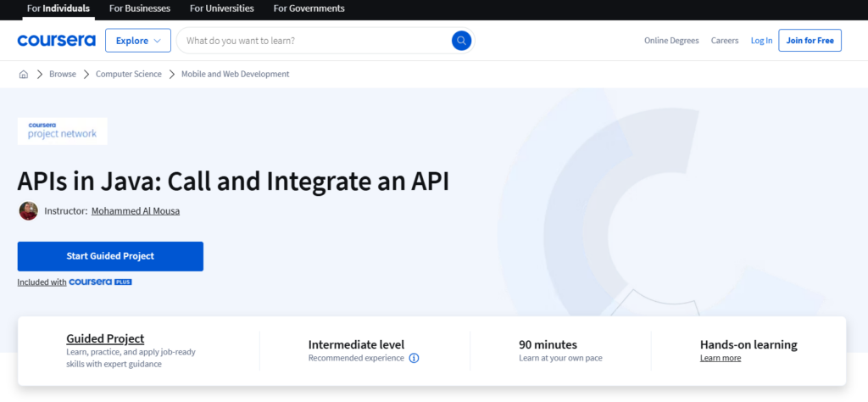Click the Start Guided Project button
The height and width of the screenshot is (402, 868).
[110, 256]
